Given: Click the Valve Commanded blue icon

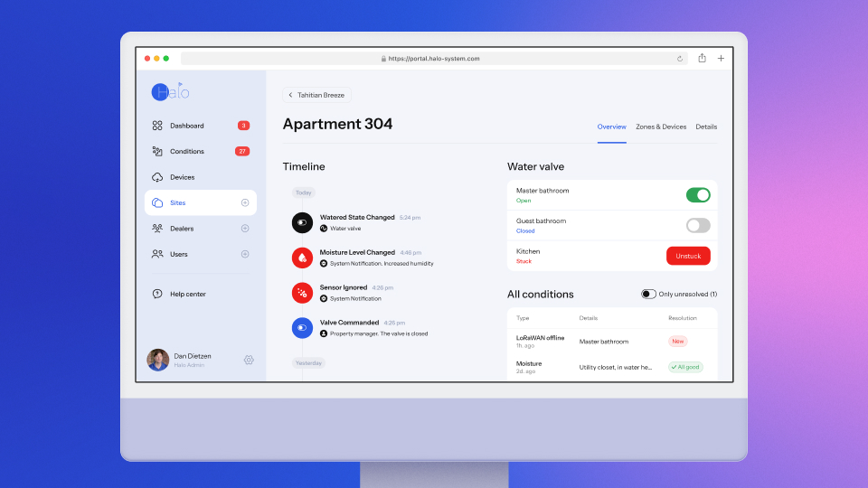Looking at the screenshot, I should (x=302, y=328).
